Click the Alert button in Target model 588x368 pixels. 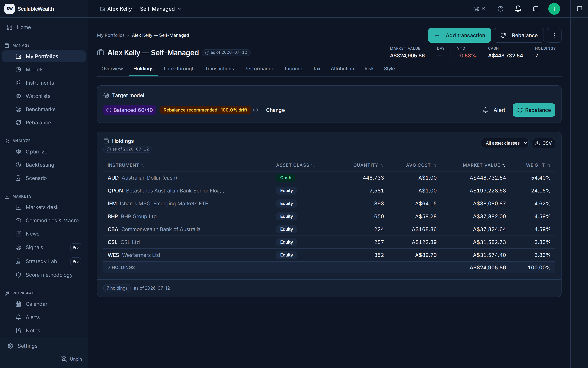click(494, 110)
